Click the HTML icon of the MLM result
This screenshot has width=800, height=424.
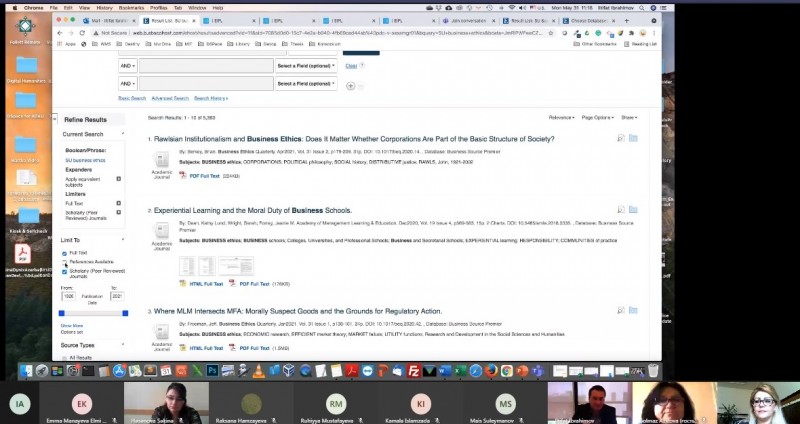183,348
